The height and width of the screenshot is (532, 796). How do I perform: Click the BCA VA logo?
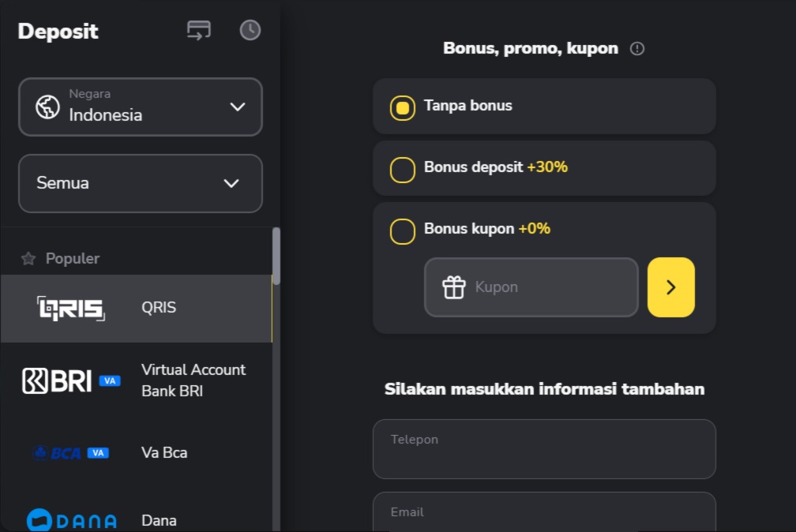[71, 453]
